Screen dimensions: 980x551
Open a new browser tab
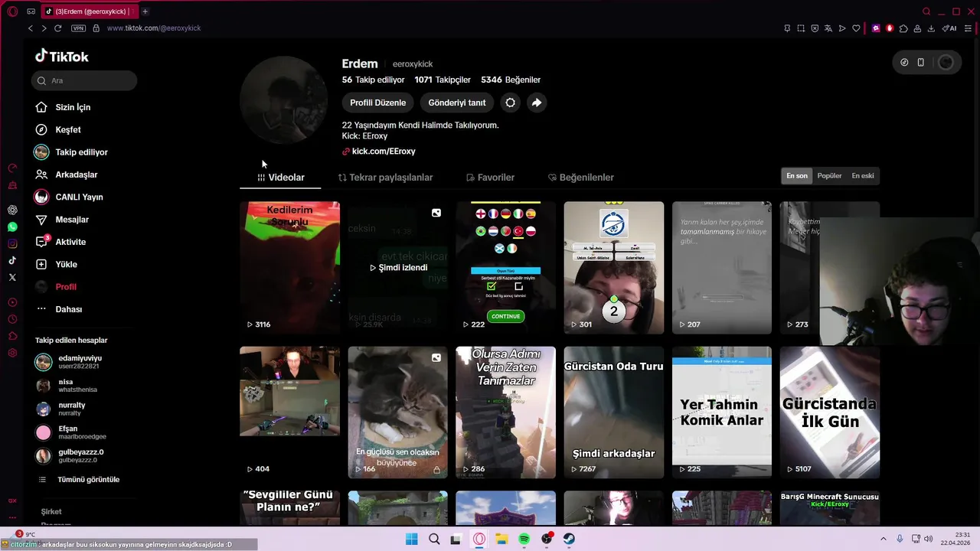(x=145, y=11)
